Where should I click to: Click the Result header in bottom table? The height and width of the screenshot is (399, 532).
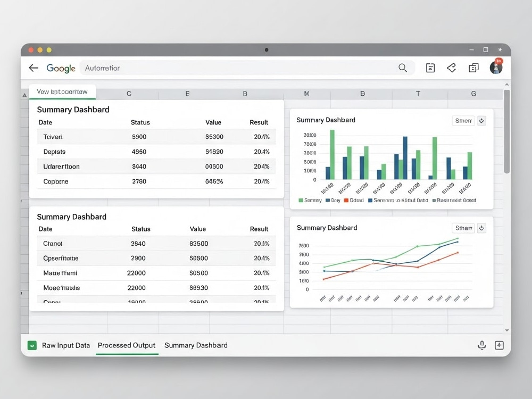click(259, 229)
